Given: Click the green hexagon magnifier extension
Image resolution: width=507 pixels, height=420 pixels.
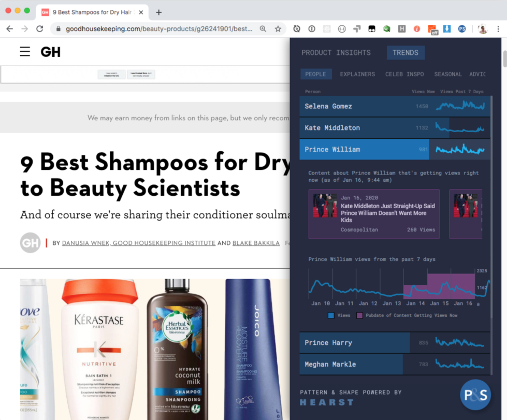Looking at the screenshot, I should pyautogui.click(x=387, y=29).
